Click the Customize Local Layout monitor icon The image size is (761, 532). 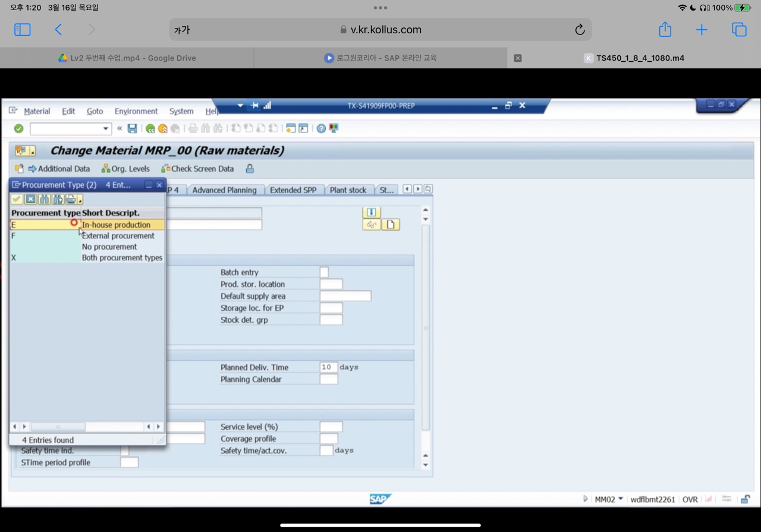pos(334,128)
